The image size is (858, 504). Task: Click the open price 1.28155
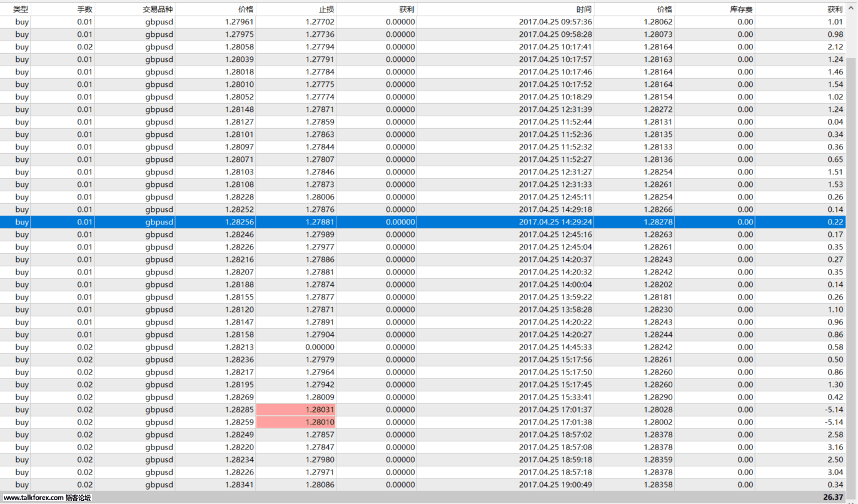click(x=239, y=297)
